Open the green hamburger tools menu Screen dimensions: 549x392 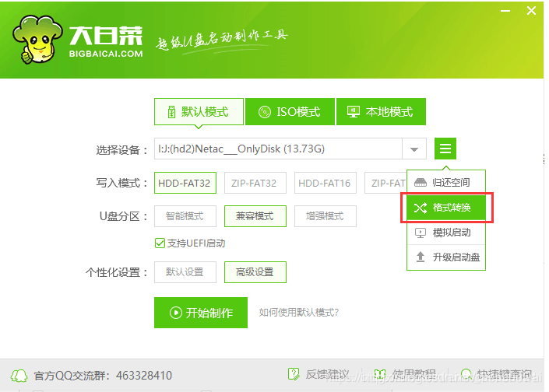click(445, 149)
